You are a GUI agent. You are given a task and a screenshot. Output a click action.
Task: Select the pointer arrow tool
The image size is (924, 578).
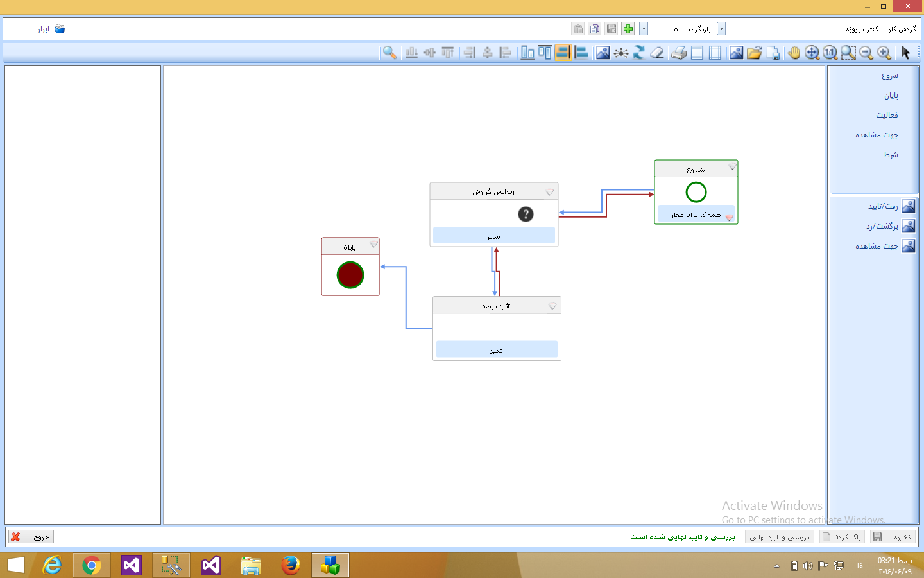click(905, 53)
